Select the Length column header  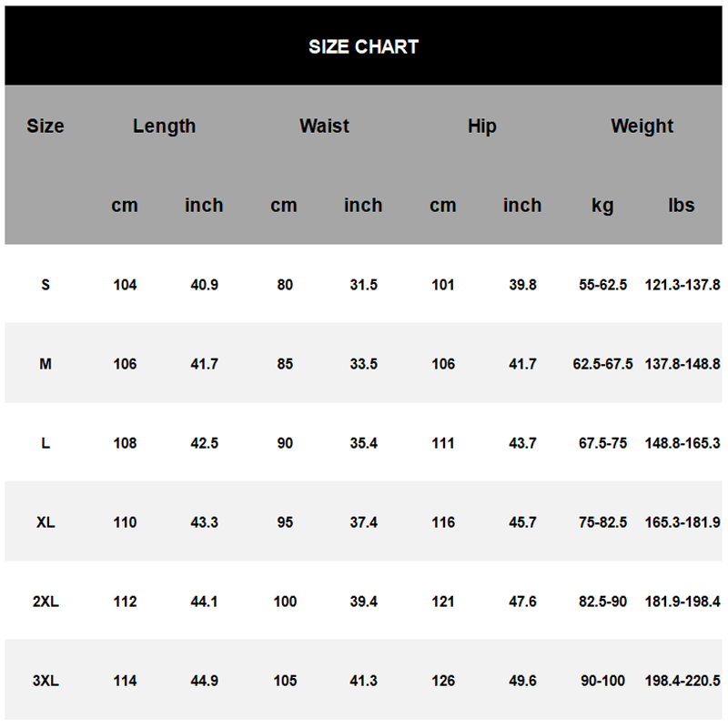coord(164,126)
